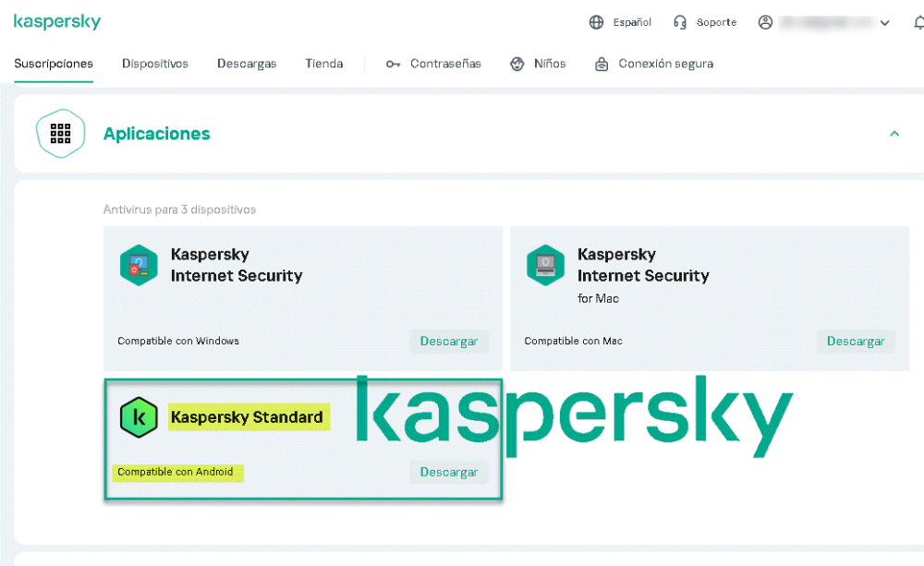Expand the account dropdown arrow
Viewport: 924px width, 566px height.
tap(885, 23)
